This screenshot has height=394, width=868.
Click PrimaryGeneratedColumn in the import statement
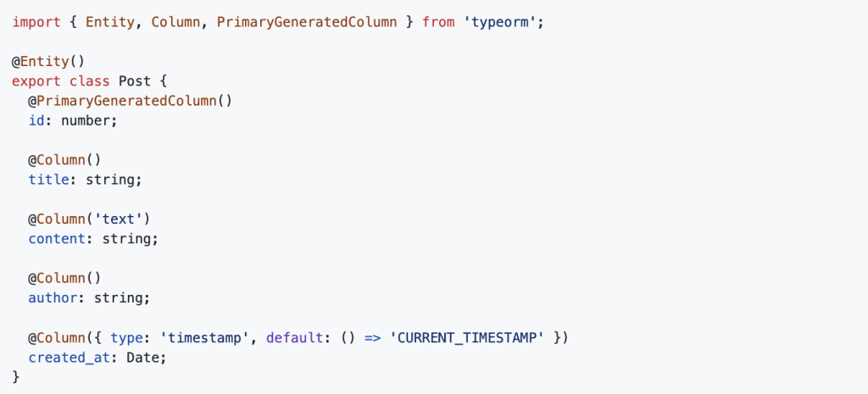click(307, 23)
